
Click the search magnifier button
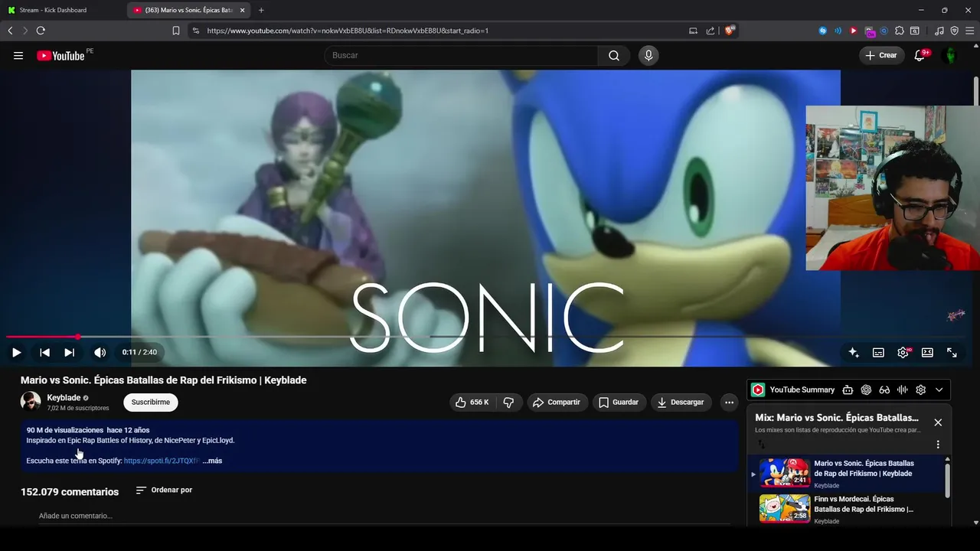[x=614, y=55]
